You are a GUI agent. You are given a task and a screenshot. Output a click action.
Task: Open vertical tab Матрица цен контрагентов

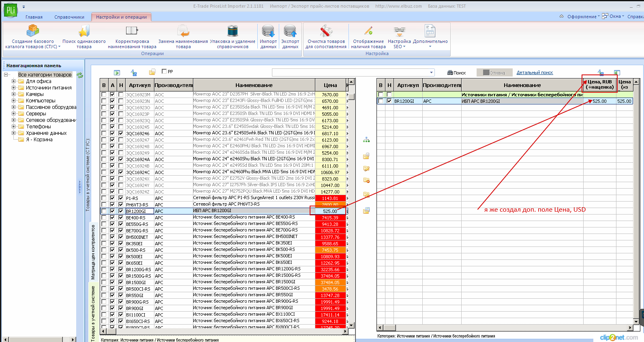pyautogui.click(x=93, y=252)
